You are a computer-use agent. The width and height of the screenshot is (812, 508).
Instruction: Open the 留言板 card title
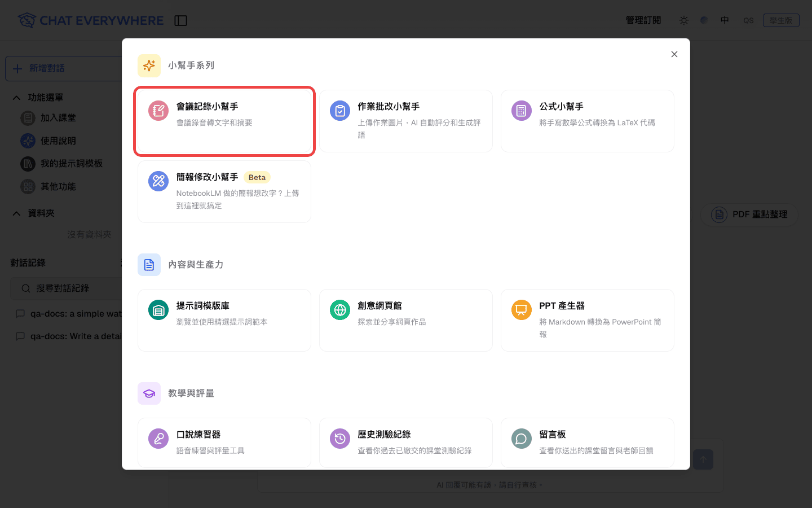point(552,435)
